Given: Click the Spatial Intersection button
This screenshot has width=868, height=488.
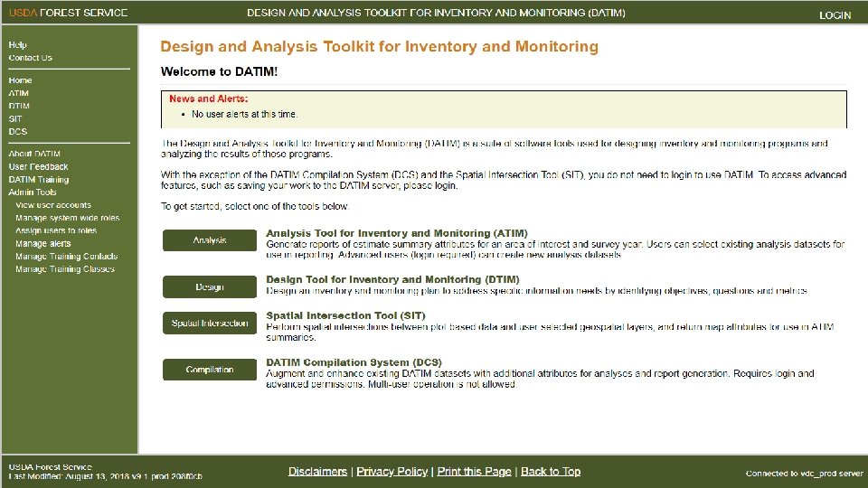Looking at the screenshot, I should (210, 324).
